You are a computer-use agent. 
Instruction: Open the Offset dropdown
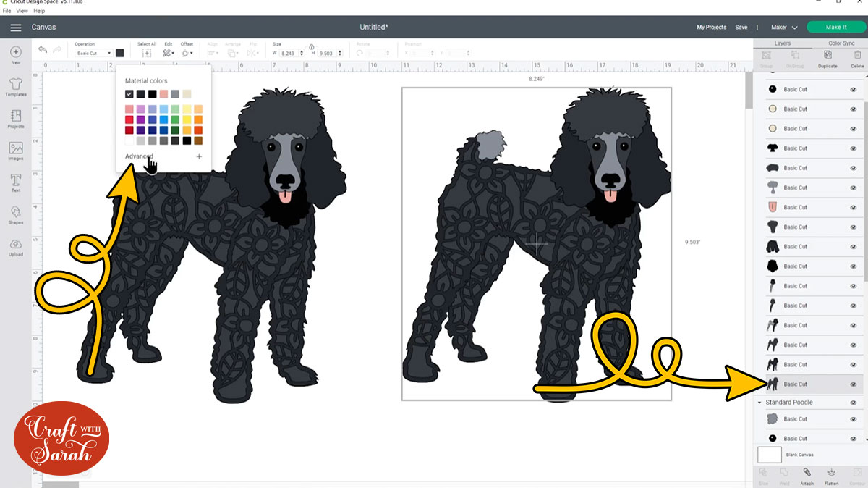[187, 53]
